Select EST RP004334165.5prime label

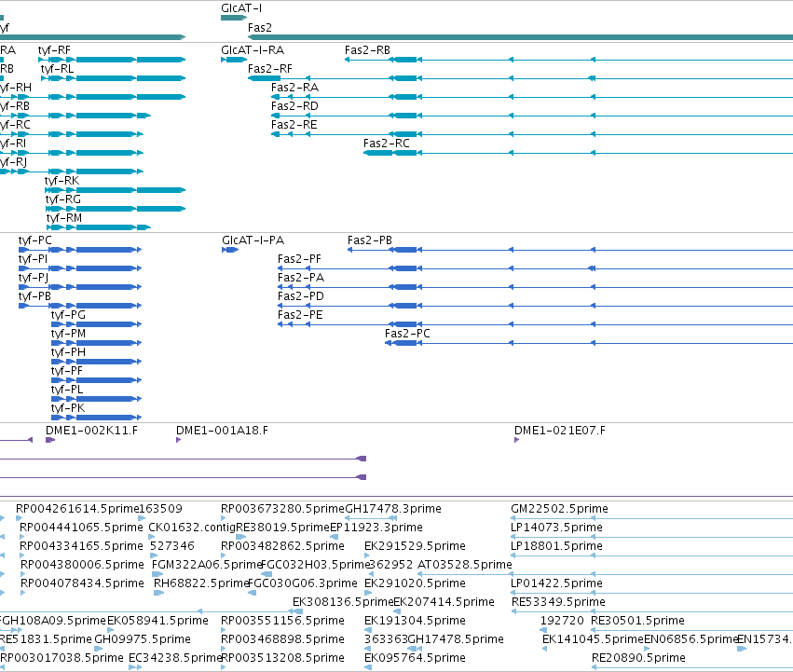(81, 546)
